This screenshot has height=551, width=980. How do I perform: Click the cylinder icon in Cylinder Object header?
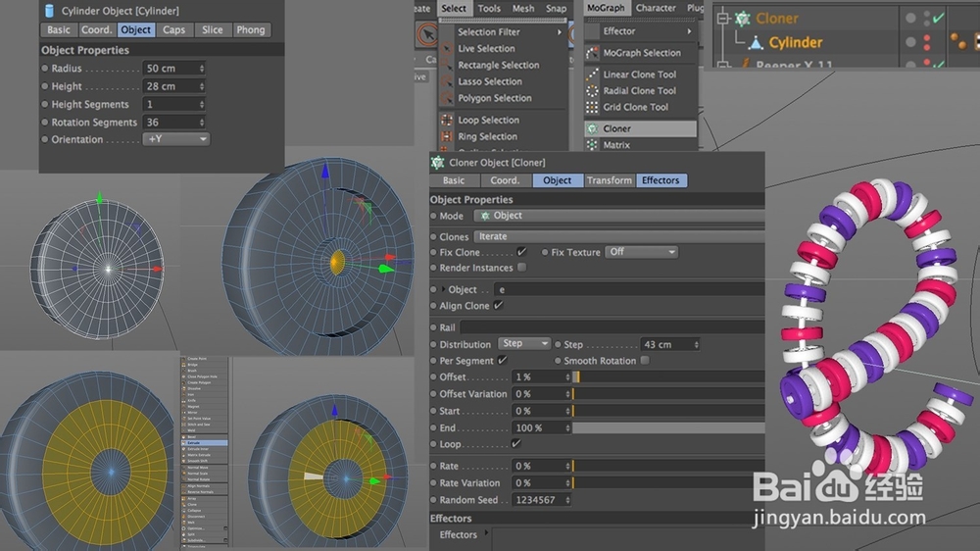(49, 11)
